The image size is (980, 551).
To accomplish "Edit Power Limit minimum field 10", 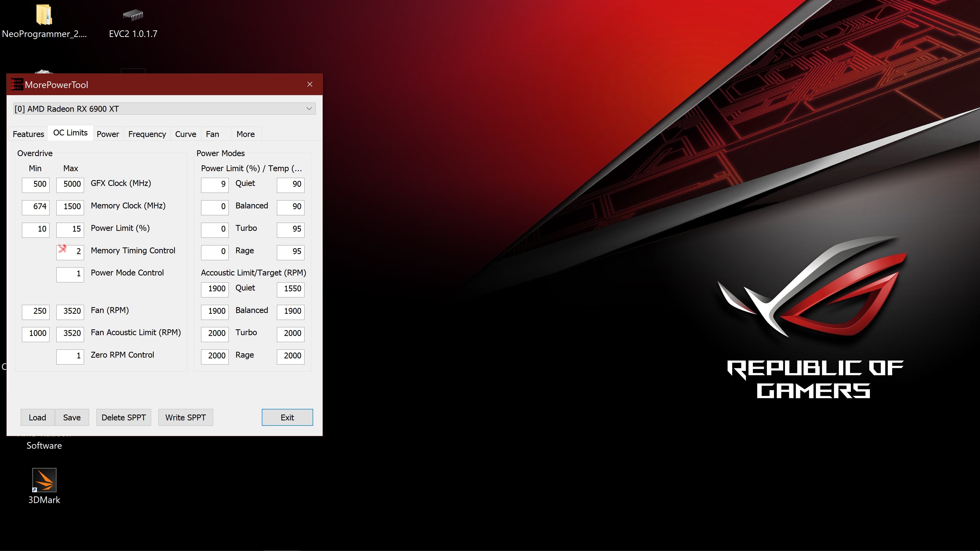I will pyautogui.click(x=36, y=230).
